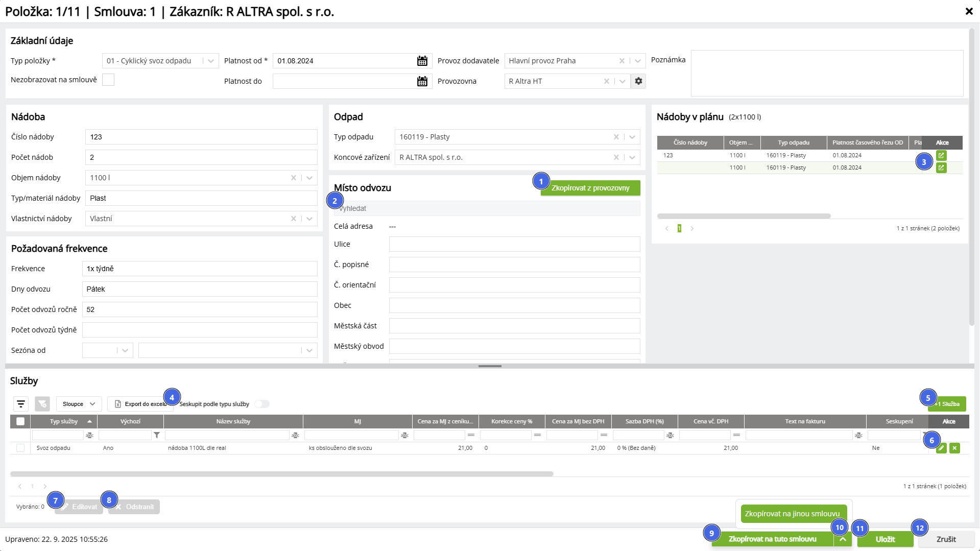This screenshot has width=980, height=551.
Task: Close the Položka dialog
Action: pos(969,11)
